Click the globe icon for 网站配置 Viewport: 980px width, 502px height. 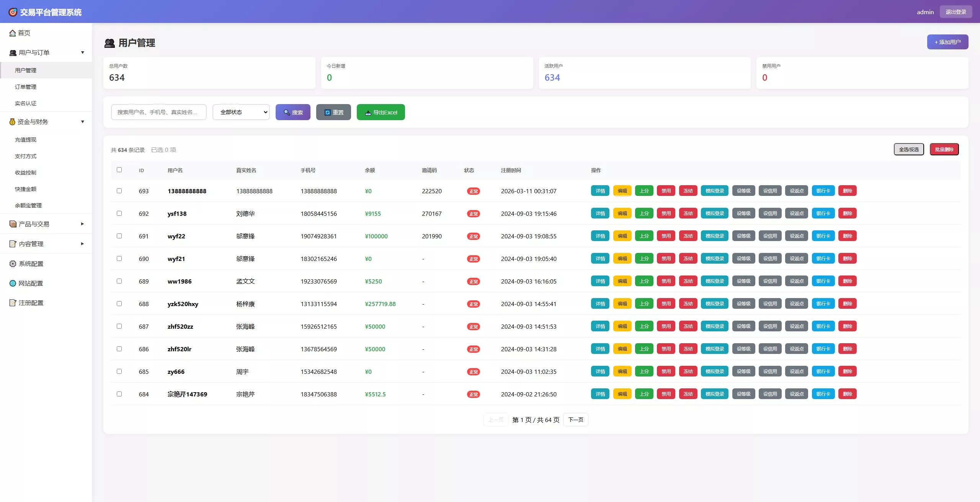click(x=13, y=283)
